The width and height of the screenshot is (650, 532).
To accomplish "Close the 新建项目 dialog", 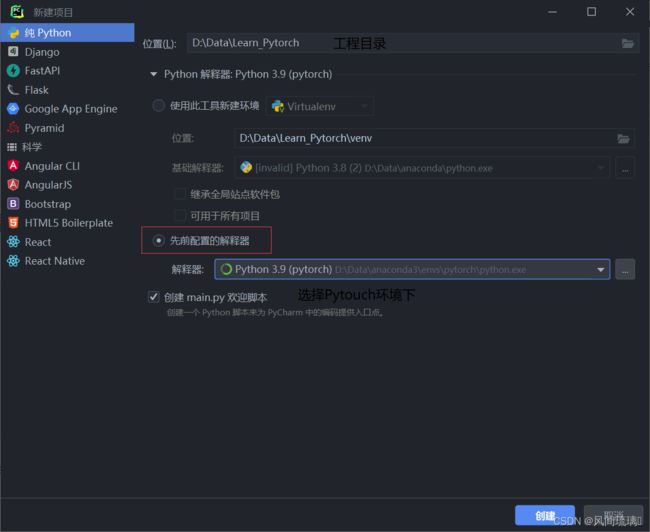I will pos(630,12).
